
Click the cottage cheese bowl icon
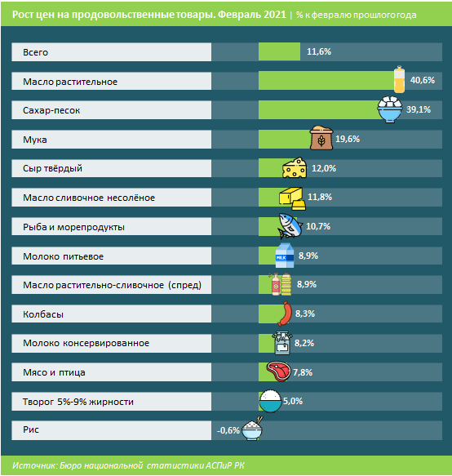point(270,402)
